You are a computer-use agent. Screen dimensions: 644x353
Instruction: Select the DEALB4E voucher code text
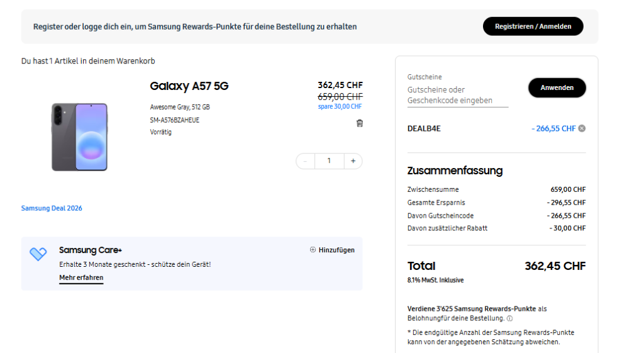tap(424, 128)
